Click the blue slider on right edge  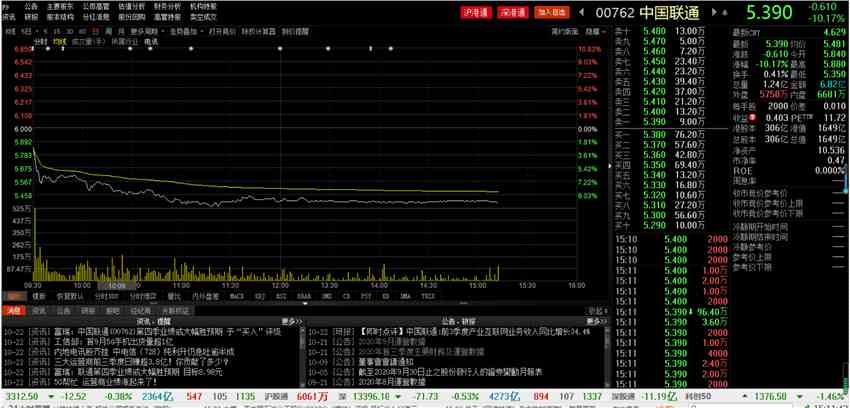tap(846, 179)
